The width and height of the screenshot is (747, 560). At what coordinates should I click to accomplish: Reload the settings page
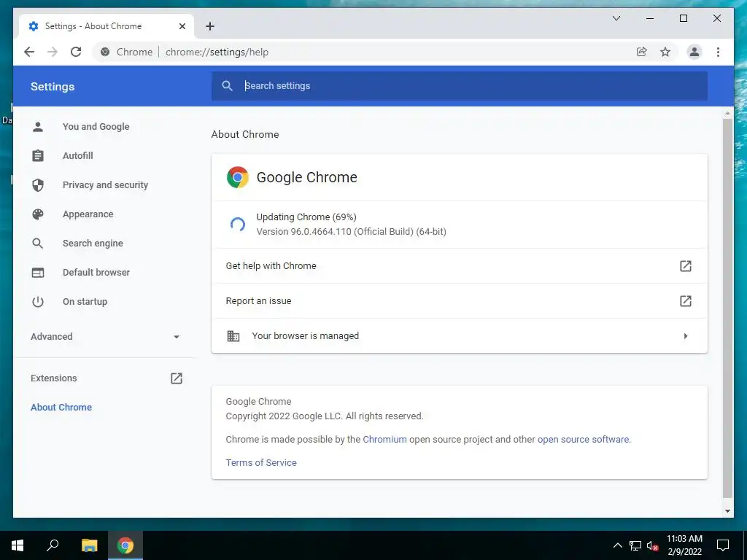point(76,52)
